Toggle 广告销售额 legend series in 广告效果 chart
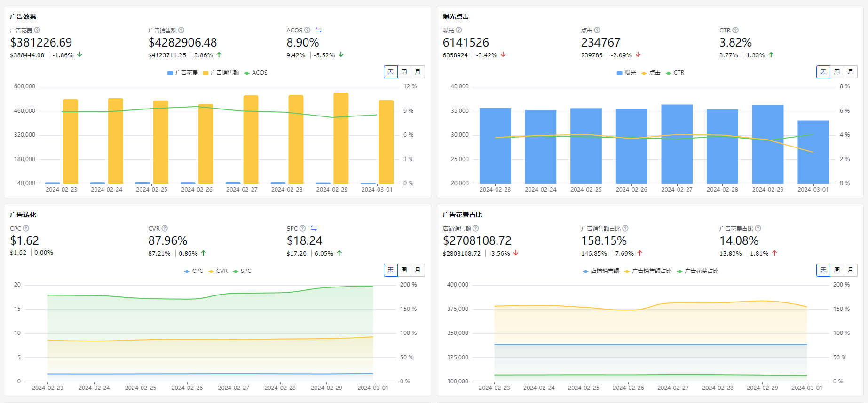This screenshot has width=868, height=403. [x=221, y=73]
